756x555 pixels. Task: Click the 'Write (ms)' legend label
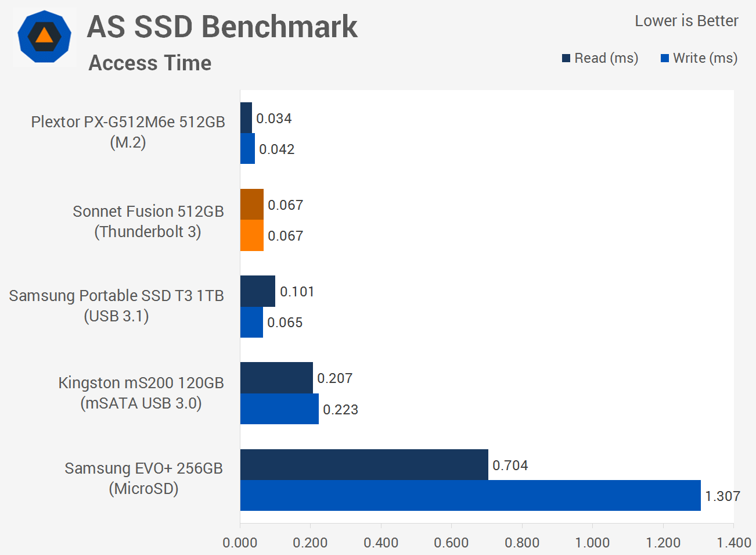[705, 58]
